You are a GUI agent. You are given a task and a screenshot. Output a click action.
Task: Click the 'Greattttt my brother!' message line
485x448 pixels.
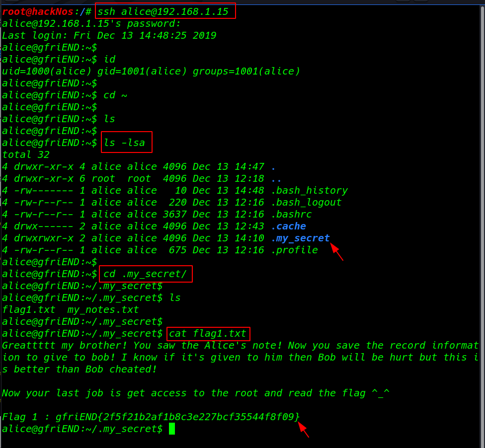pyautogui.click(x=240, y=345)
